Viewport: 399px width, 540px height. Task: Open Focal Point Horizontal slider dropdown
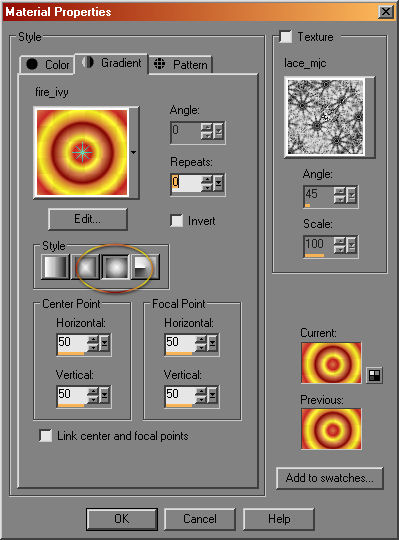point(212,343)
